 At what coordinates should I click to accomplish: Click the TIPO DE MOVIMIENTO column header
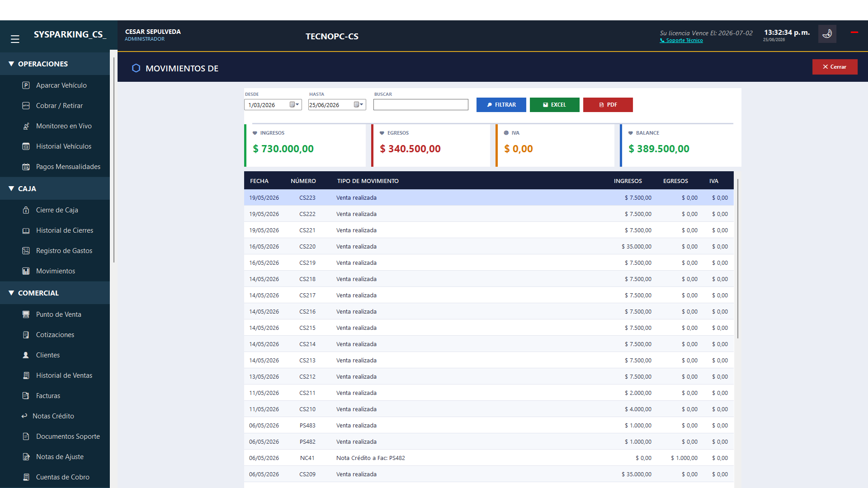point(368,181)
